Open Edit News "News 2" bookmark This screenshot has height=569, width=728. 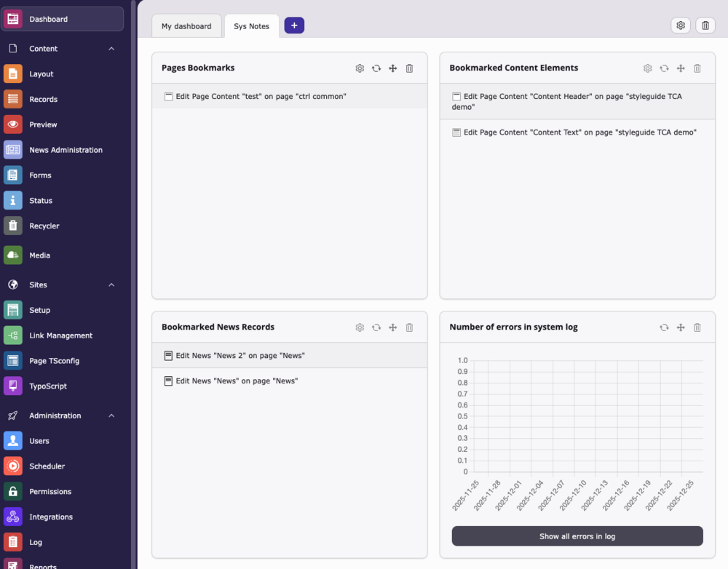290,356
